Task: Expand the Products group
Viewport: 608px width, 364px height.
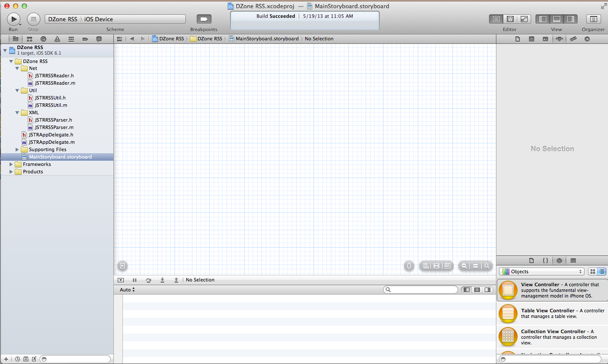Action: coord(11,172)
